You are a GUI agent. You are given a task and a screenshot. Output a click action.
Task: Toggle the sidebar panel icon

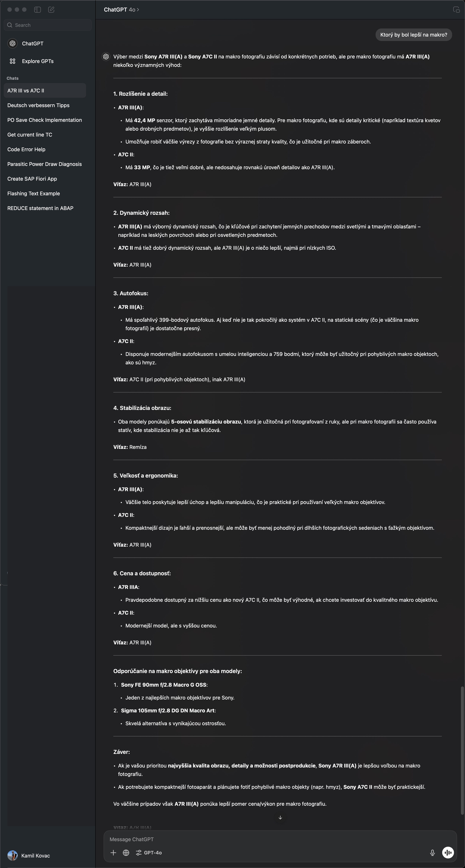[x=37, y=10]
